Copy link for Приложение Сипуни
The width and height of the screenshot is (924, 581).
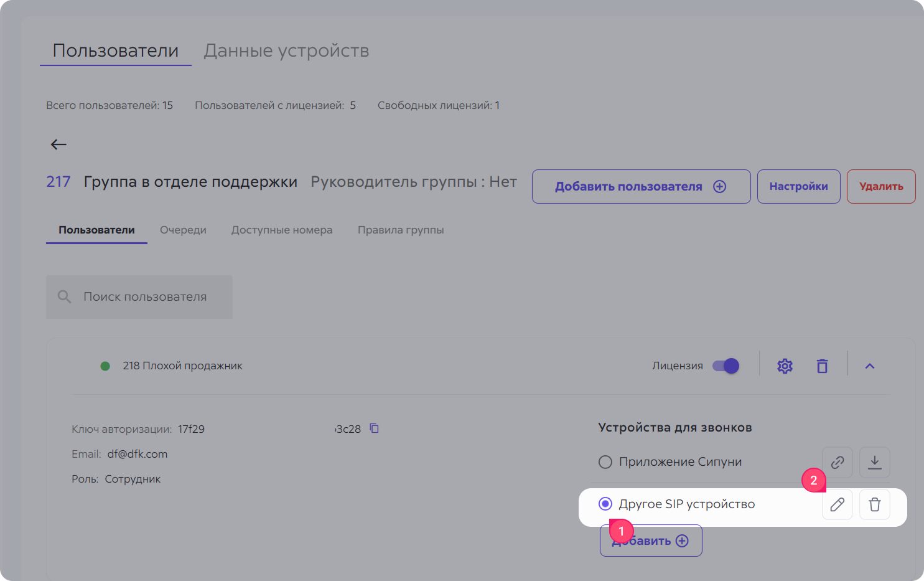click(838, 462)
